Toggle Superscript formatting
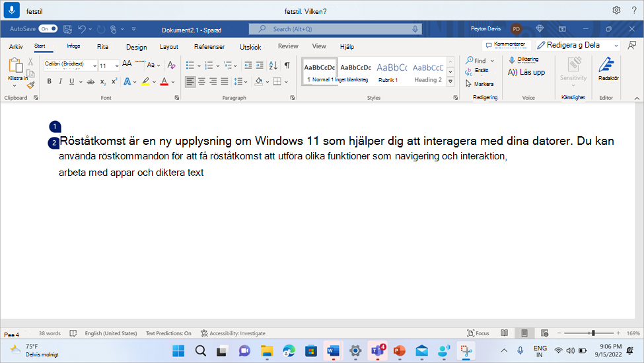 (114, 81)
